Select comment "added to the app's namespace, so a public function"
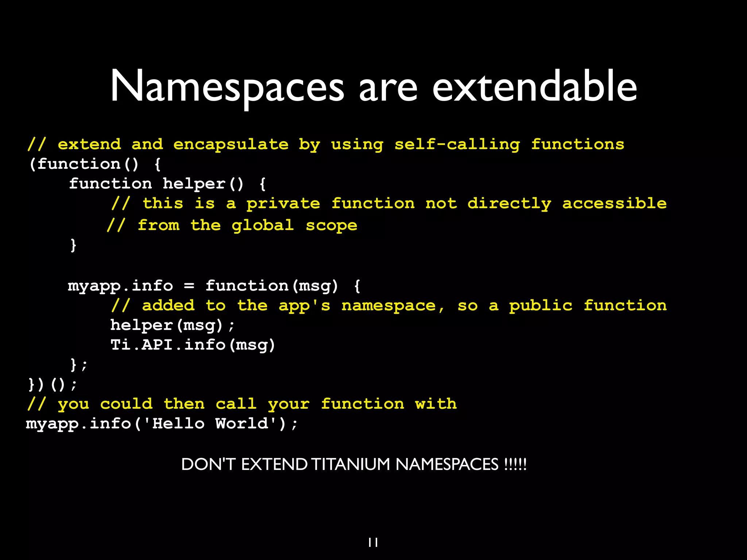This screenshot has width=747, height=560. (389, 306)
